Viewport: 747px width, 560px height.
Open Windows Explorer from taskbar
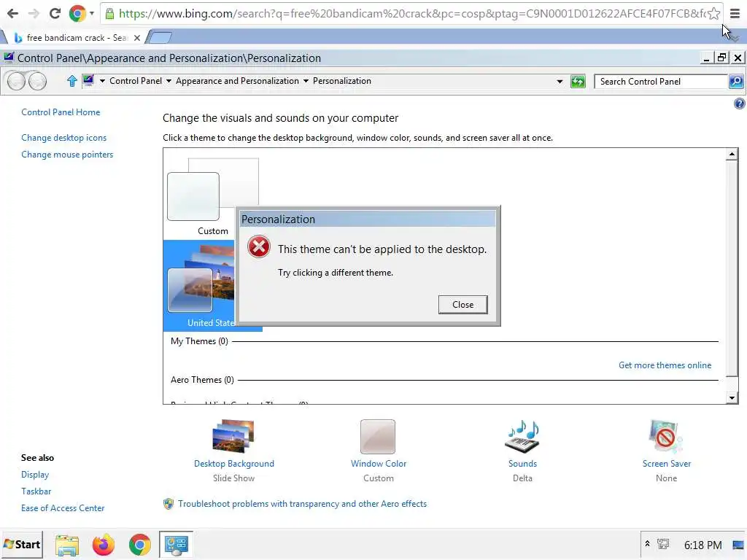(67, 545)
